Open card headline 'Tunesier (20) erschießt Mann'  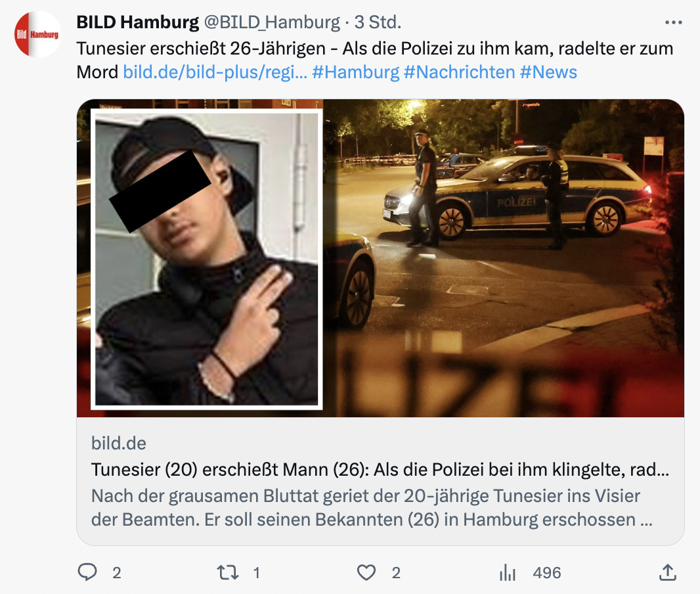[380, 469]
